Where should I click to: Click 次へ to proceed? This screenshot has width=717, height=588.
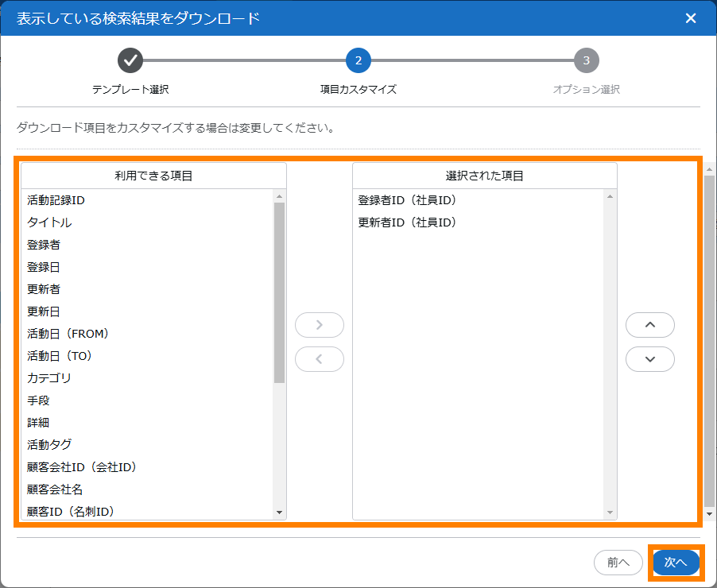click(676, 563)
